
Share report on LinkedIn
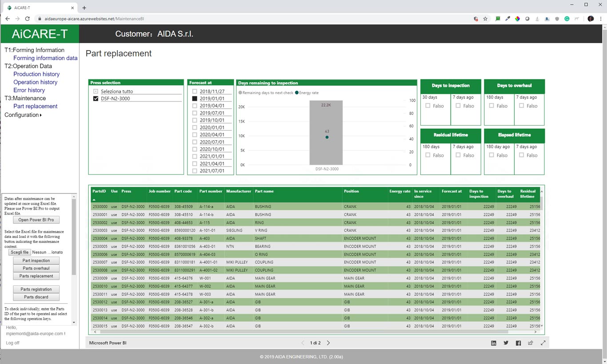[x=494, y=343]
